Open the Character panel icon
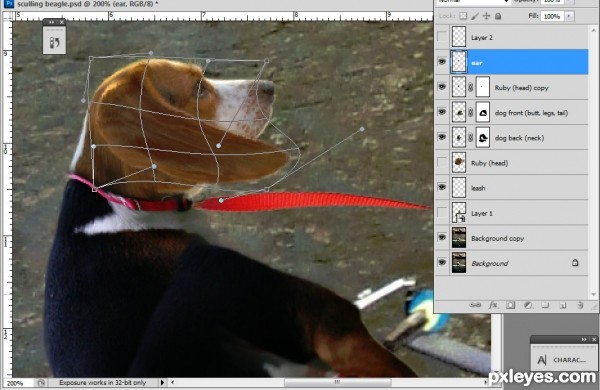Image resolution: width=600 pixels, height=390 pixels. 542,360
